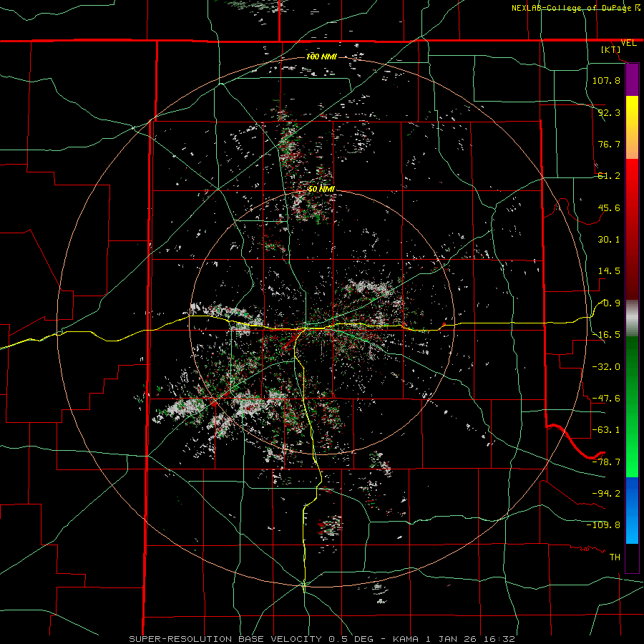This screenshot has width=644, height=644.
Task: Click the 14.5 legend value
Action: tap(609, 271)
